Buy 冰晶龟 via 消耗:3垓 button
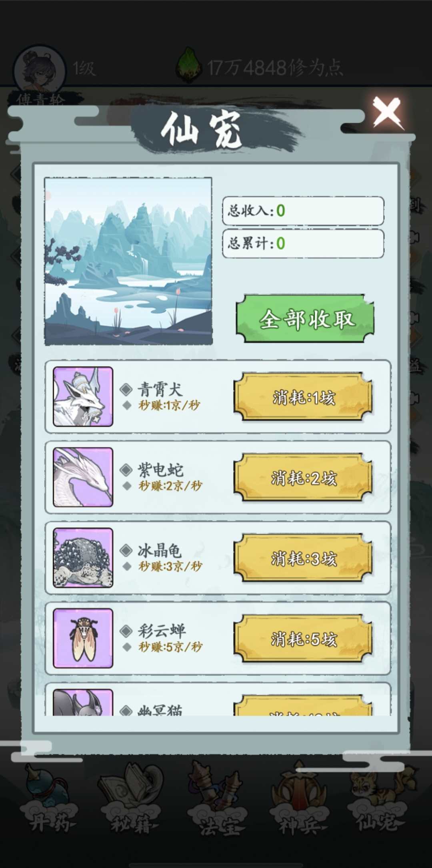The image size is (432, 868). tap(303, 558)
